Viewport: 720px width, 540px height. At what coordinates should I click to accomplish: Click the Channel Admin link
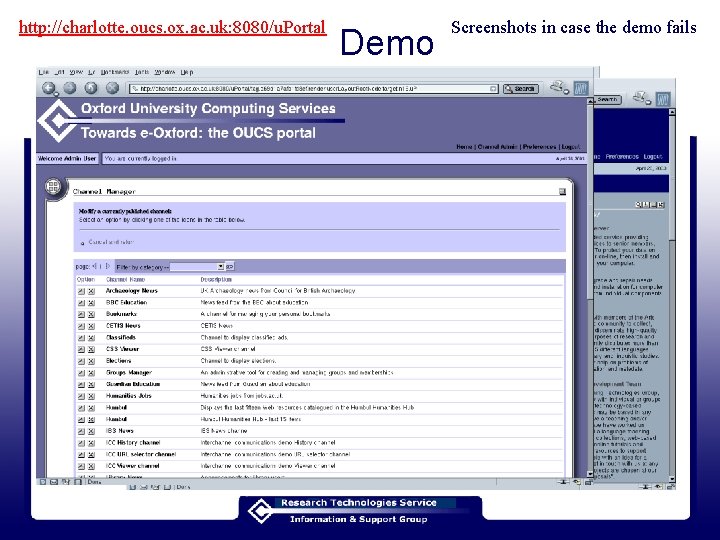[x=498, y=147]
